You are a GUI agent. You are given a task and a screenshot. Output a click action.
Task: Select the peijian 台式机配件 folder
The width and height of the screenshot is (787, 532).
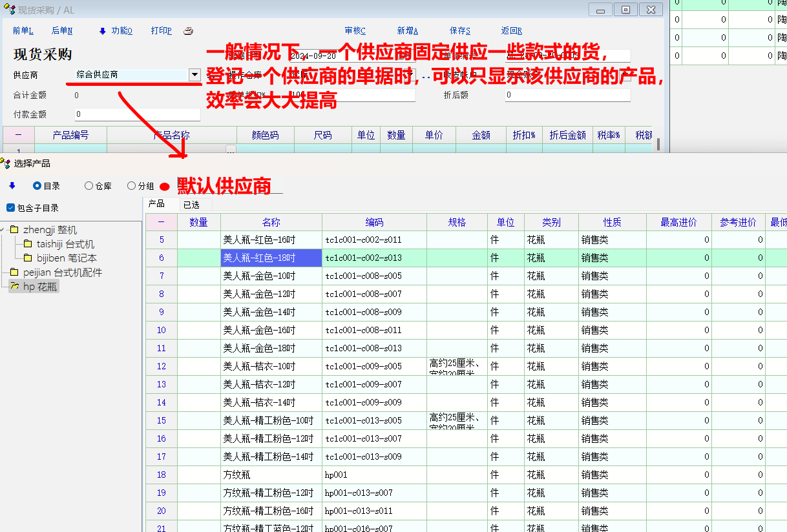coord(62,272)
